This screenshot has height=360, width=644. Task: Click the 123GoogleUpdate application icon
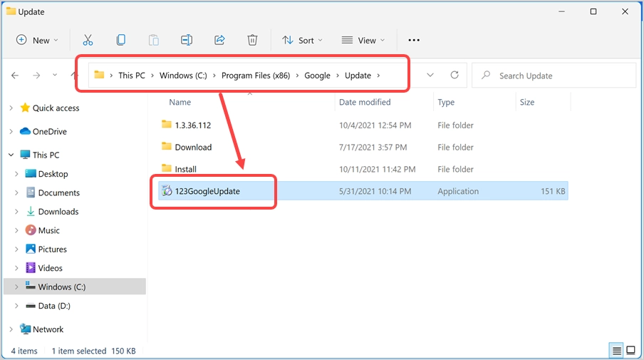point(167,190)
